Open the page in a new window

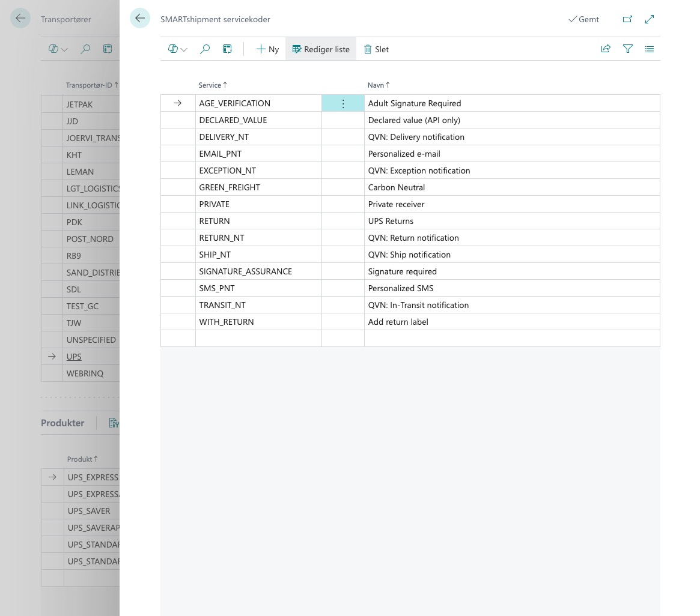point(627,19)
